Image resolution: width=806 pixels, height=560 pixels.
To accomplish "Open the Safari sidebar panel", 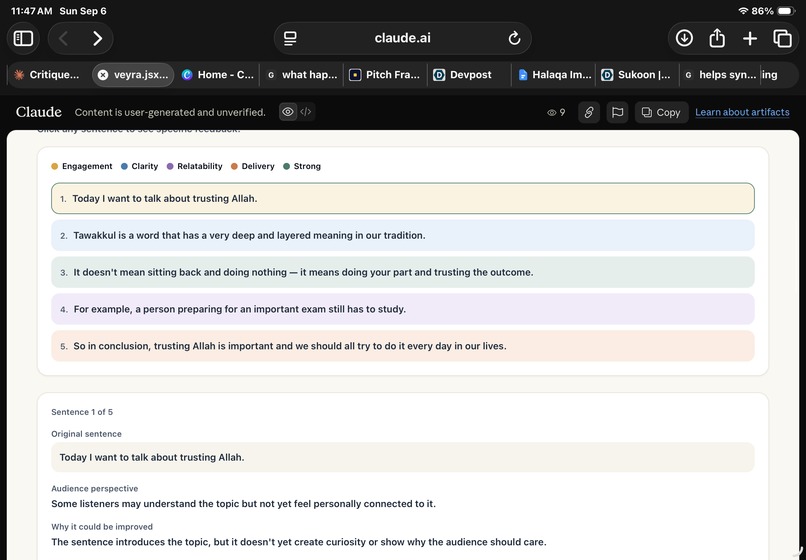I will pyautogui.click(x=23, y=39).
